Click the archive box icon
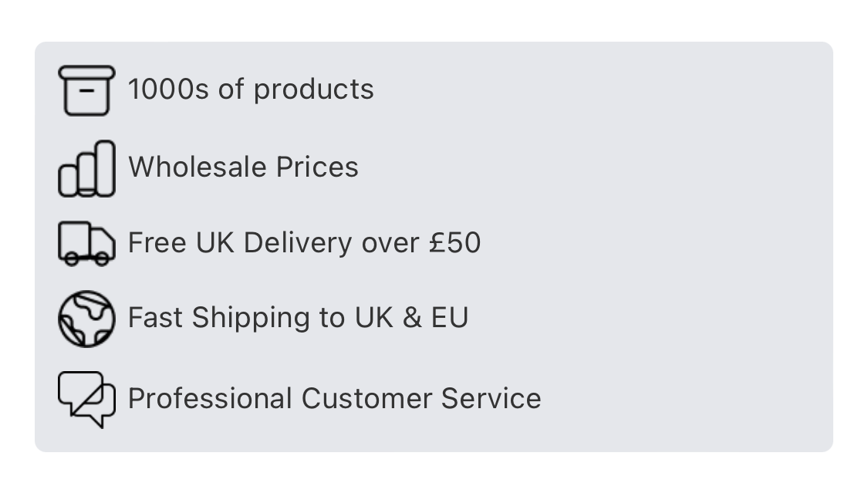The width and height of the screenshot is (868, 500). [x=87, y=91]
